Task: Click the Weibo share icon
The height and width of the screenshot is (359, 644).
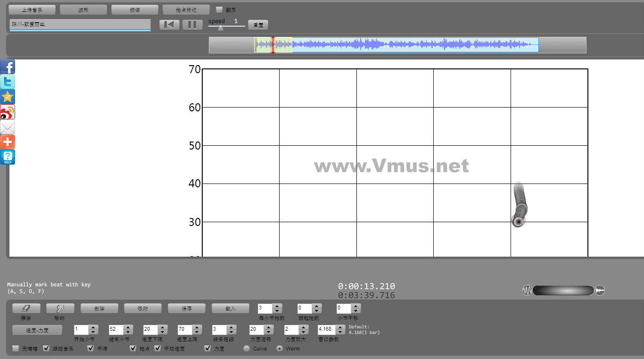Action: coord(8,112)
